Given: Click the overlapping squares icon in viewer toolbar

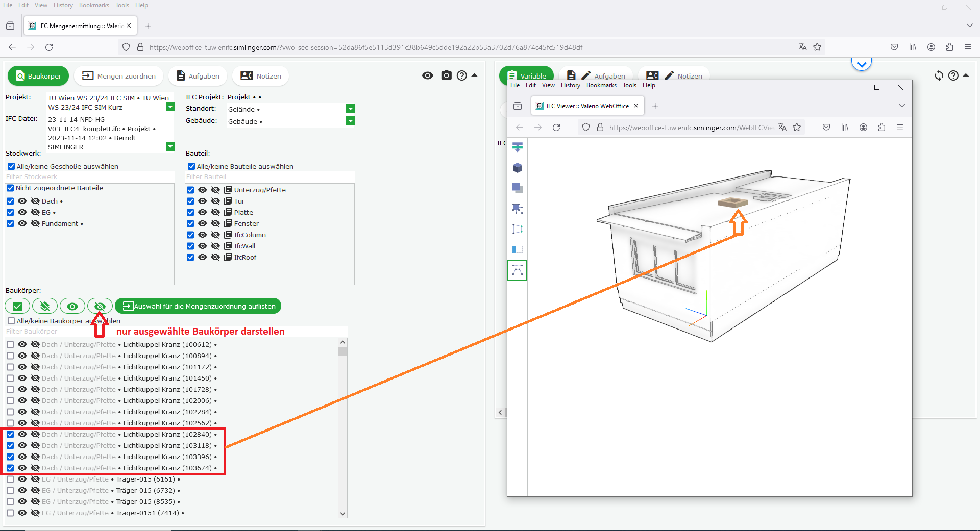Looking at the screenshot, I should click(517, 188).
